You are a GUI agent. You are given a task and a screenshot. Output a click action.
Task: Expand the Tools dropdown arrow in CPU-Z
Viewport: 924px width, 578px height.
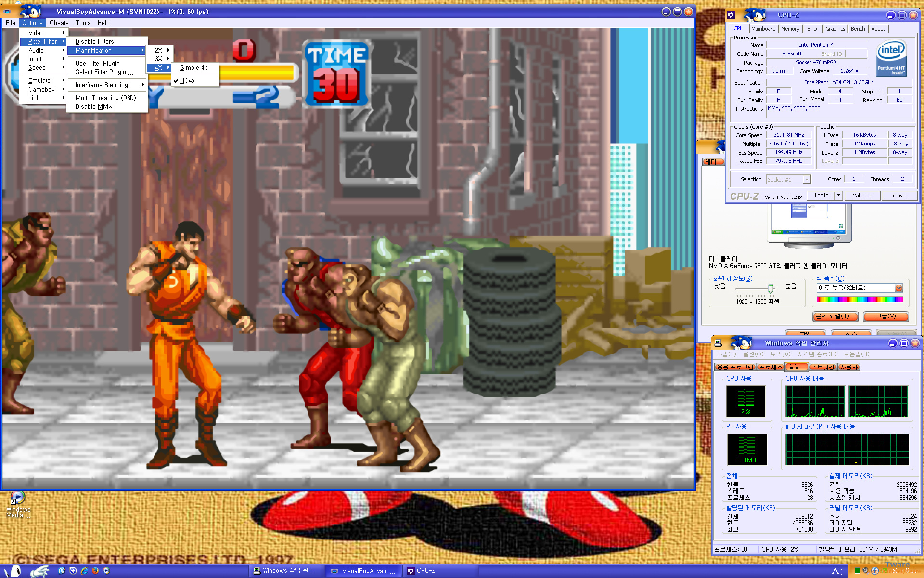838,196
